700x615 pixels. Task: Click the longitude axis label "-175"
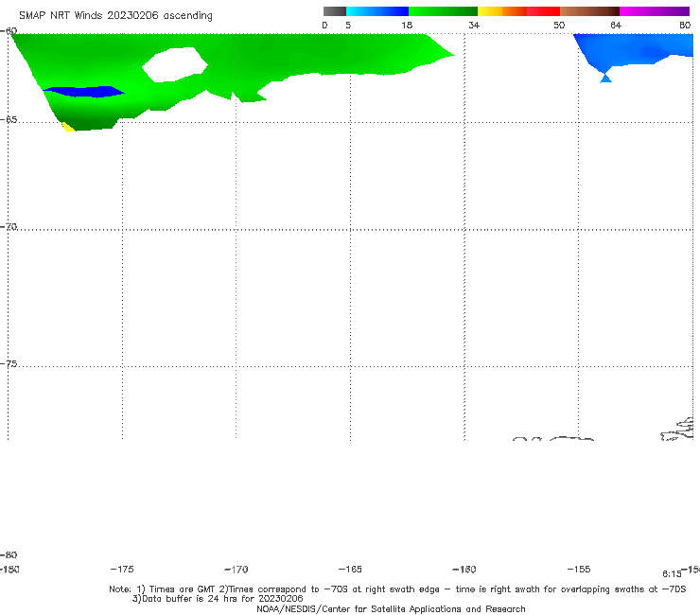click(122, 569)
